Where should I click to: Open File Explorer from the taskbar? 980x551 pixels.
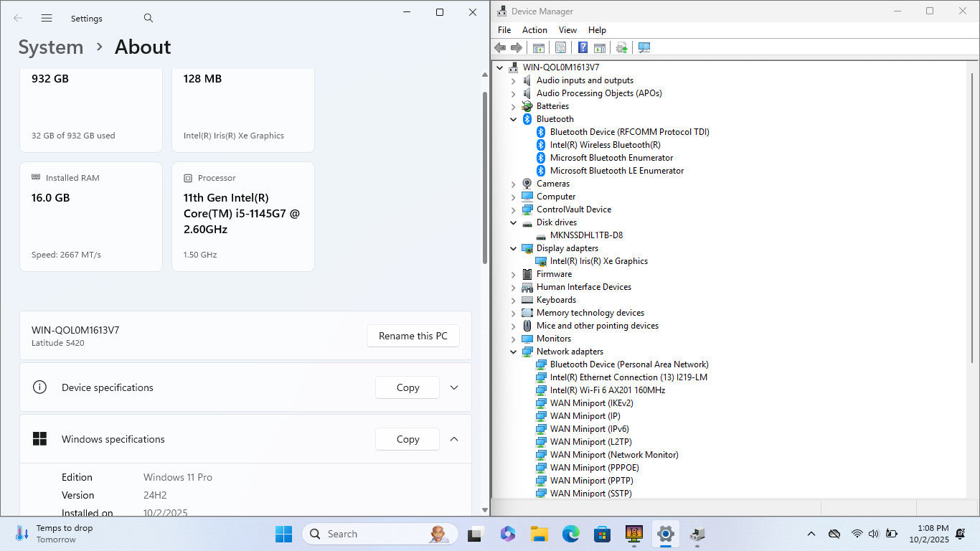[x=539, y=534]
